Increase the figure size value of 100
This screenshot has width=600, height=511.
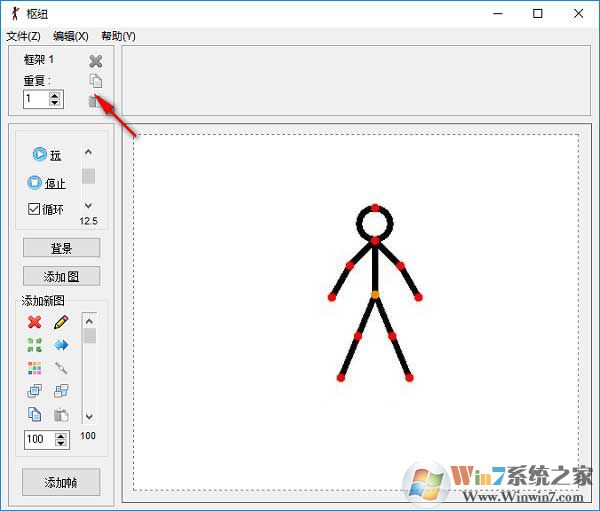coord(61,436)
